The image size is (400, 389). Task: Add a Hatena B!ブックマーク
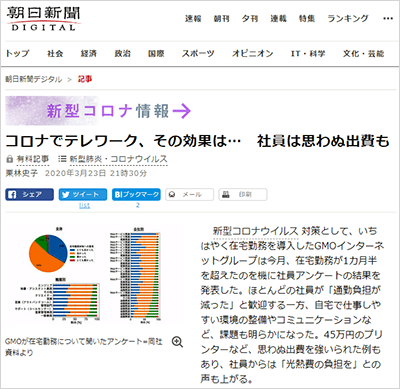click(136, 195)
